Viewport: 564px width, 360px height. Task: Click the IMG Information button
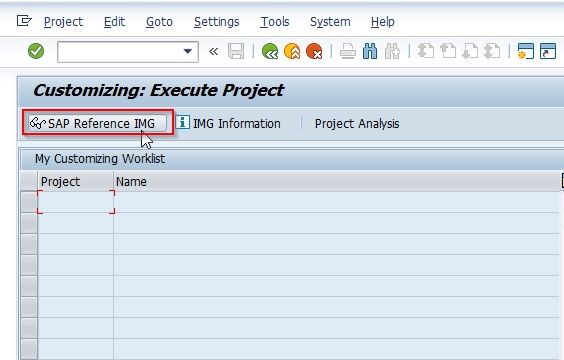pos(228,123)
